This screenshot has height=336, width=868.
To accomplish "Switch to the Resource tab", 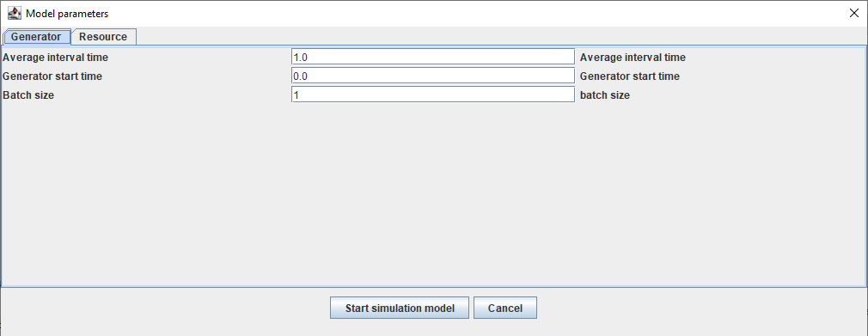I will point(103,37).
